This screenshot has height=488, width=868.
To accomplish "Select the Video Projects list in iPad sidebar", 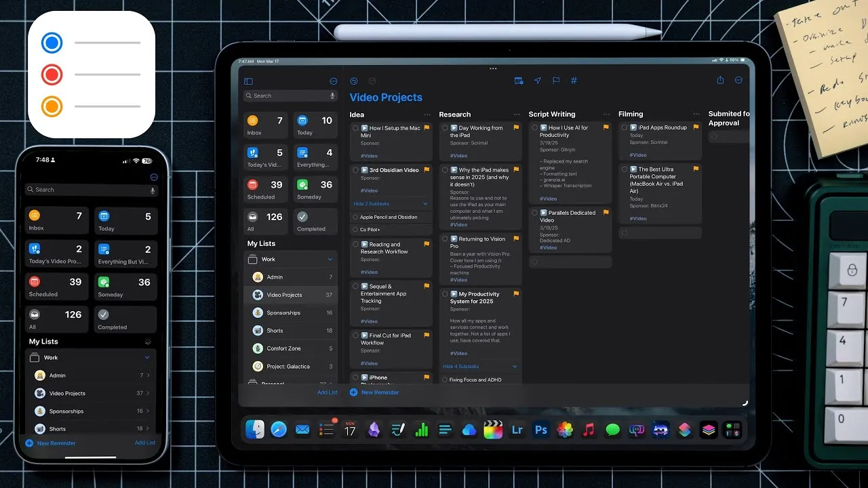I will tap(291, 295).
